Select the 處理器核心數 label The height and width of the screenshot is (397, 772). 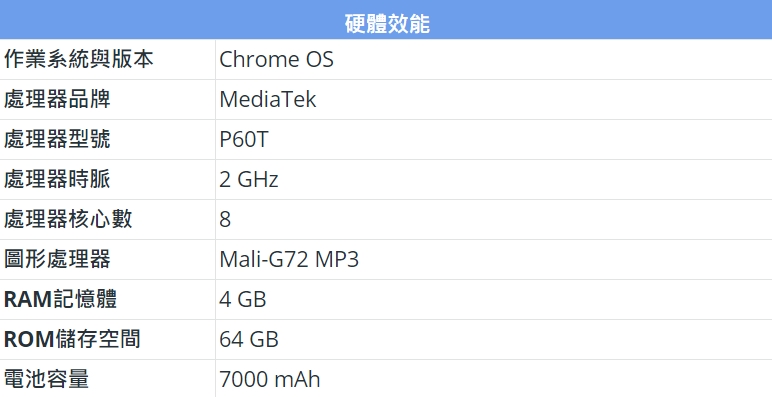click(68, 219)
